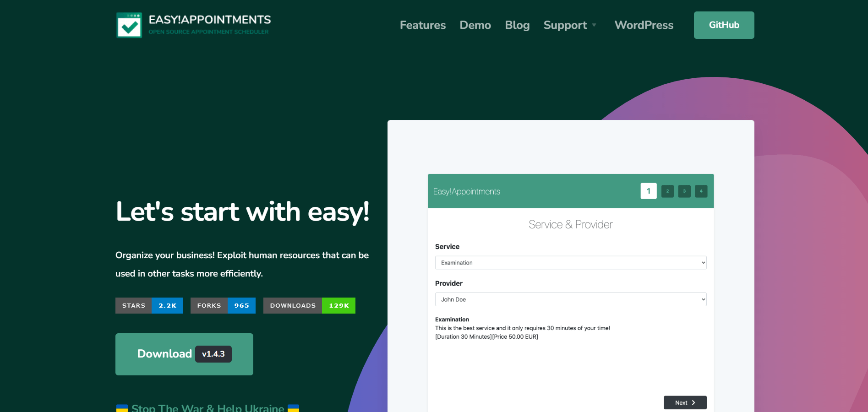Viewport: 868px width, 412px height.
Task: Open Stop The War & Help Ukraine link
Action: pos(207,408)
